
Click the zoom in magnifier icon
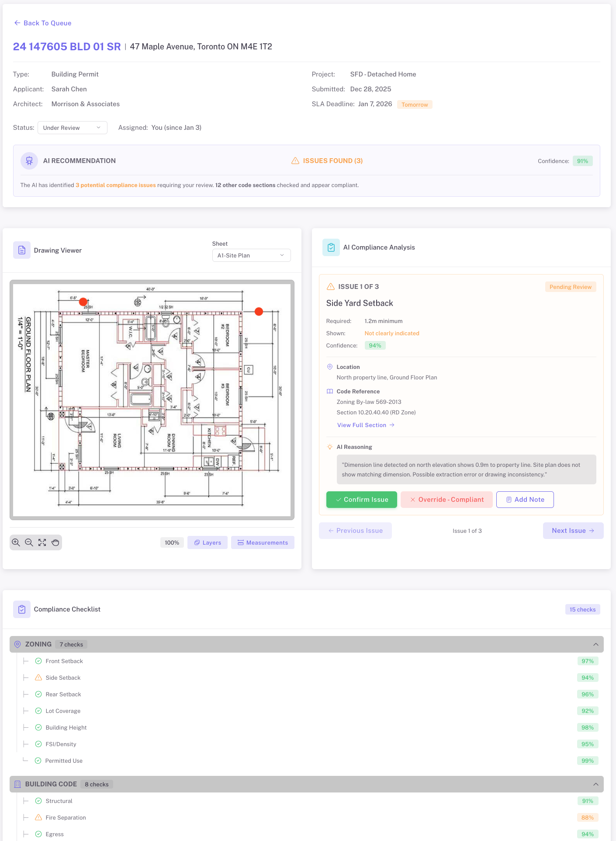(x=16, y=542)
